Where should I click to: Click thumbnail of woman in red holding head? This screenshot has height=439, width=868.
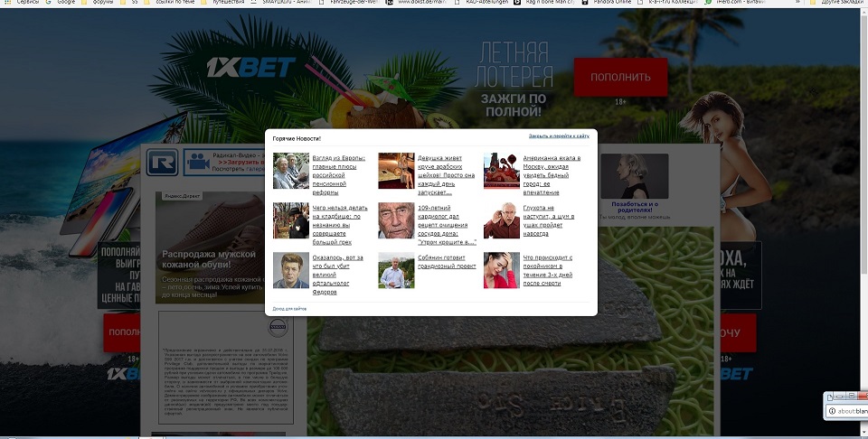(x=501, y=270)
